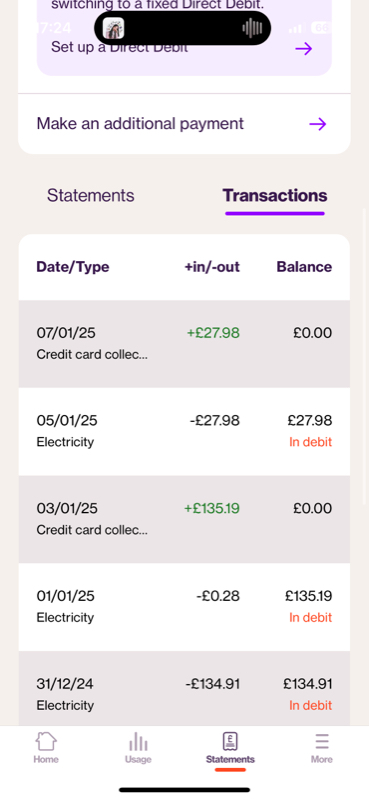The image size is (370, 800).
Task: Open the Home tab icon
Action: point(46,741)
